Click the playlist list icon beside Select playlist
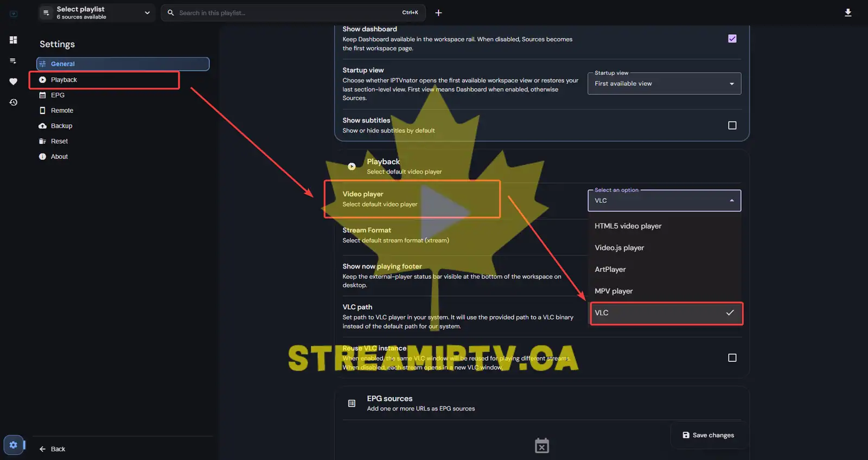Screen dimensions: 868x460 click(x=46, y=12)
